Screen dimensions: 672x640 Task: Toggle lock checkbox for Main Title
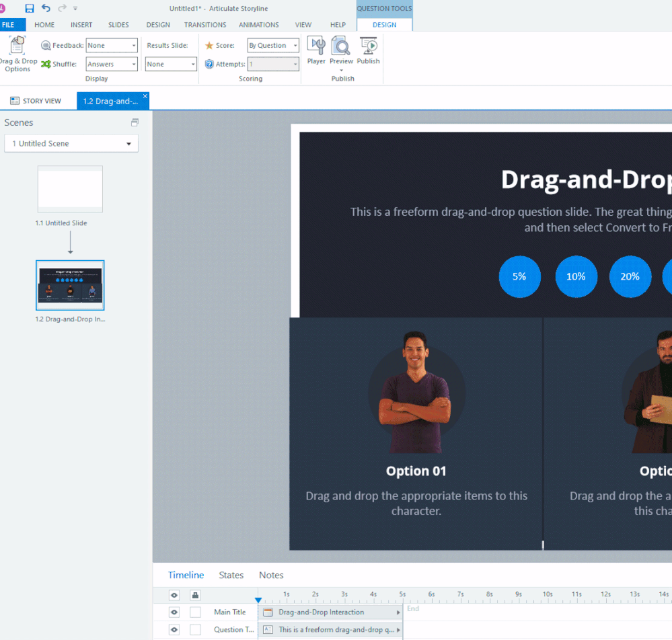(195, 612)
